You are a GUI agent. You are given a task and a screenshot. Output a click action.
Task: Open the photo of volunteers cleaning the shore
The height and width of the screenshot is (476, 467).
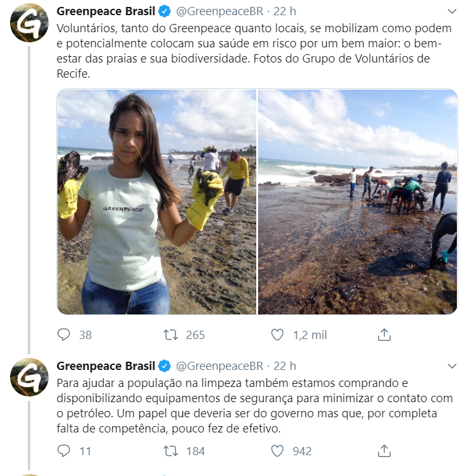click(357, 201)
